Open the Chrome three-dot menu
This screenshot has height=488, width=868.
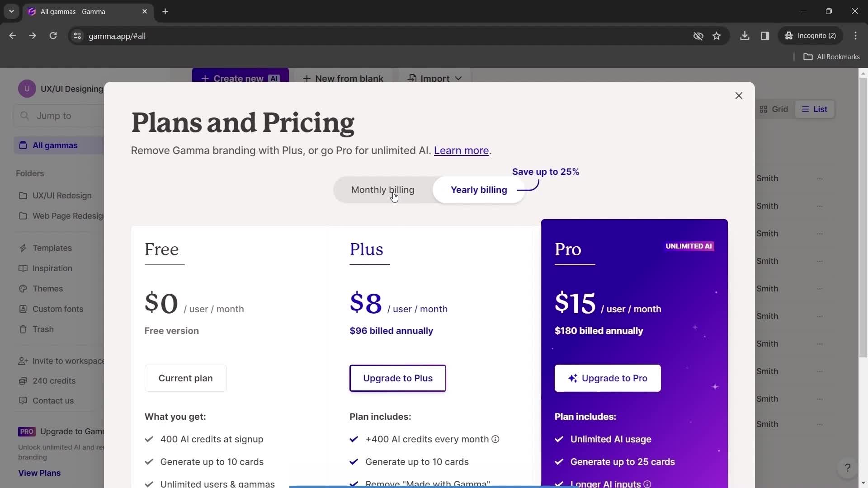(855, 36)
